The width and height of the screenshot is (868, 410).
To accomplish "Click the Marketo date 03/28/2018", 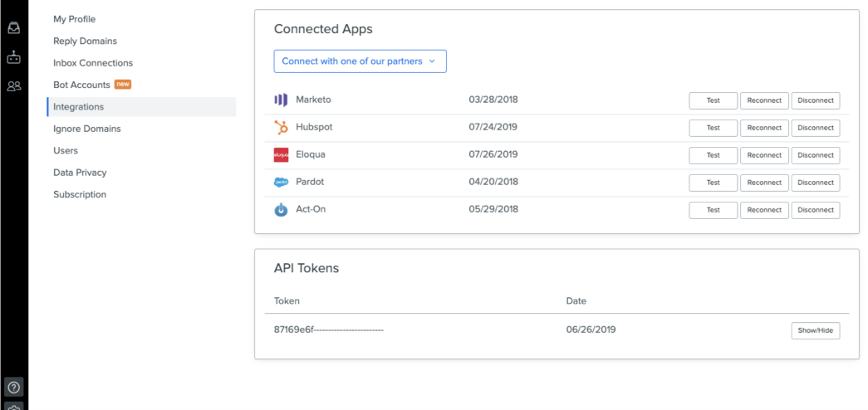I will [x=493, y=100].
